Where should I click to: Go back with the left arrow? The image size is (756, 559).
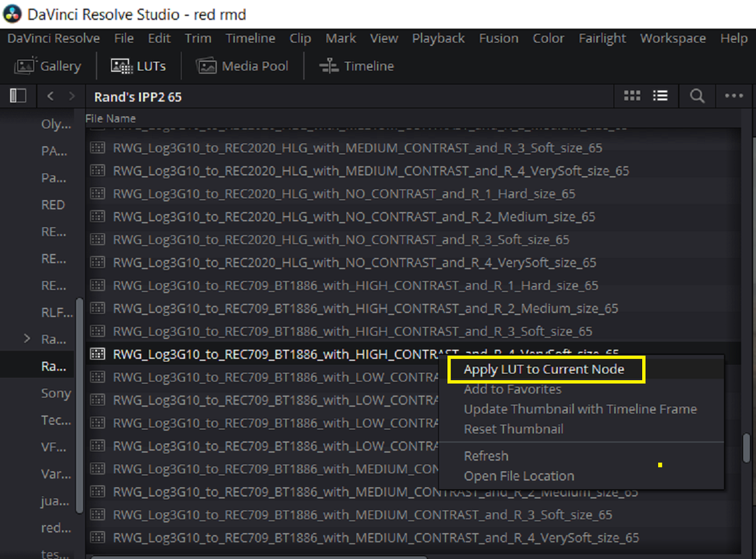point(50,96)
